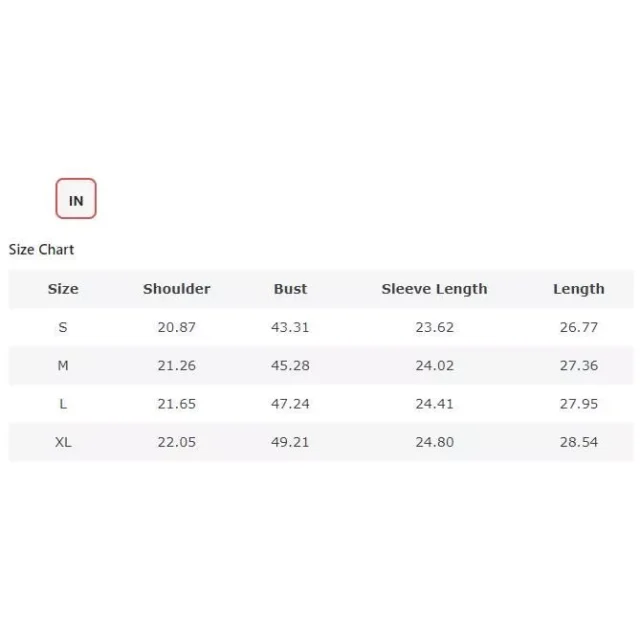Viewport: 640px width, 640px height.
Task: Select the S size row label
Action: click(x=63, y=327)
